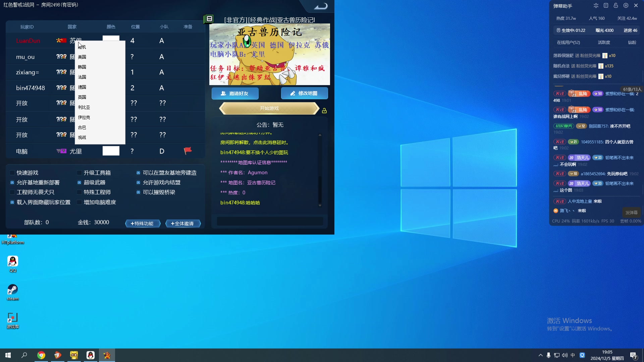This screenshot has height=362, width=644.
Task: Toggle the 载入界面隐藏玩家位置 checkbox
Action: tap(12, 202)
